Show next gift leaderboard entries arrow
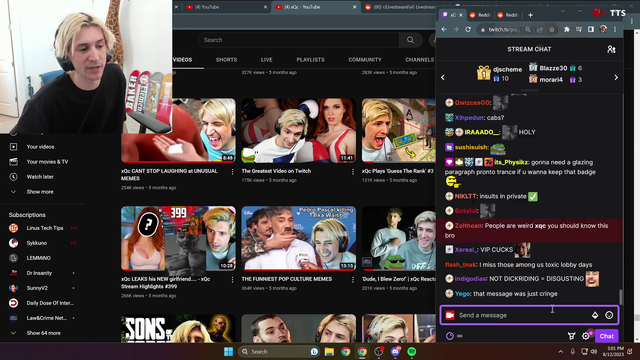 (x=616, y=78)
